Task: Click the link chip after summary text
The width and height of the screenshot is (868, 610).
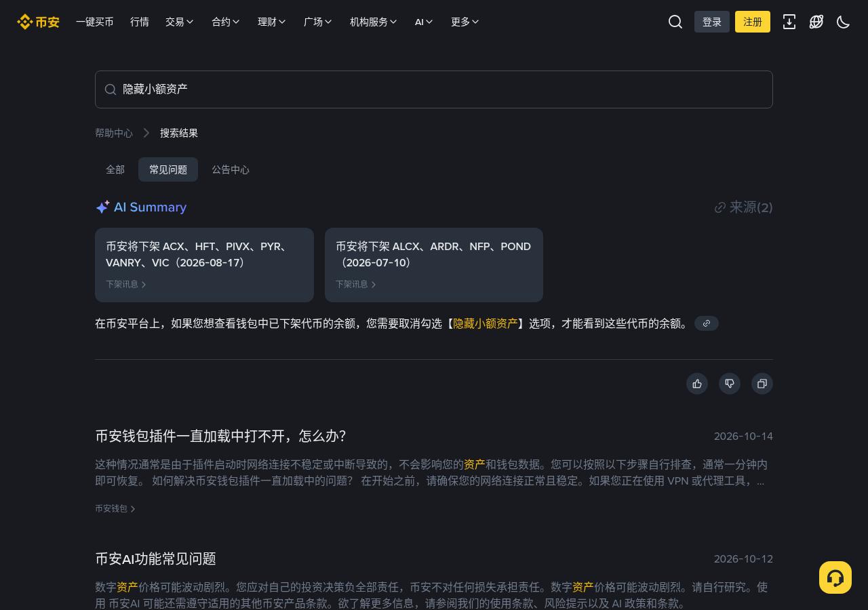Action: 707,323
